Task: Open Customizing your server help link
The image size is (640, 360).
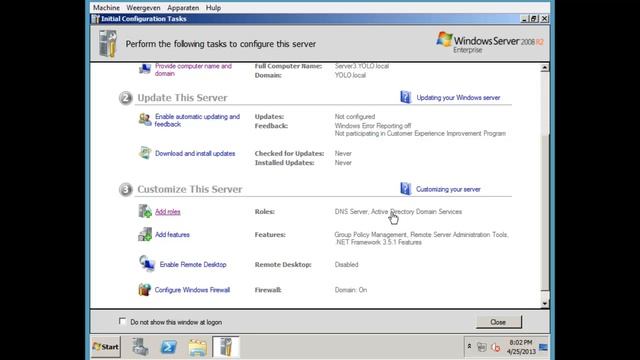Action: (448, 189)
